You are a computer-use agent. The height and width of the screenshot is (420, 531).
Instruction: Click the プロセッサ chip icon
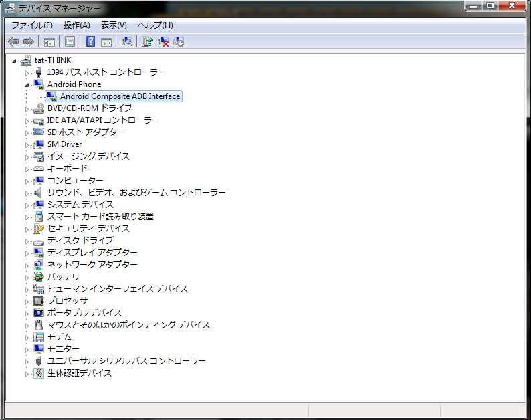pyautogui.click(x=39, y=300)
